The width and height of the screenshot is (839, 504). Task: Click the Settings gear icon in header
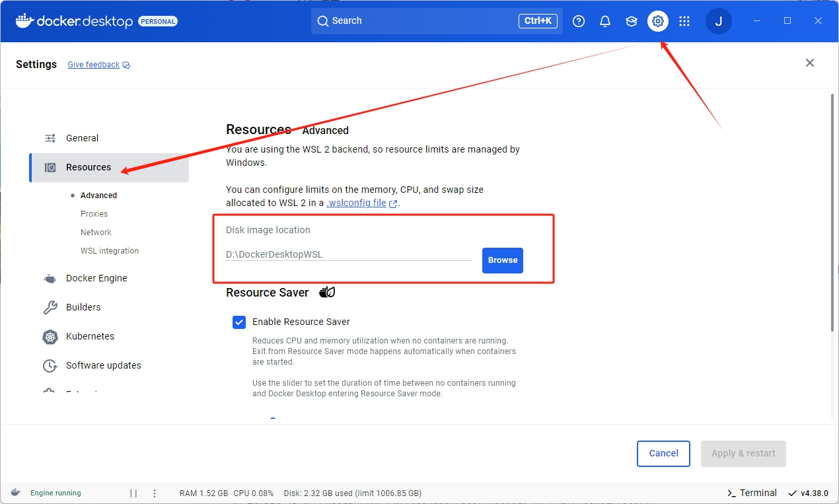658,21
